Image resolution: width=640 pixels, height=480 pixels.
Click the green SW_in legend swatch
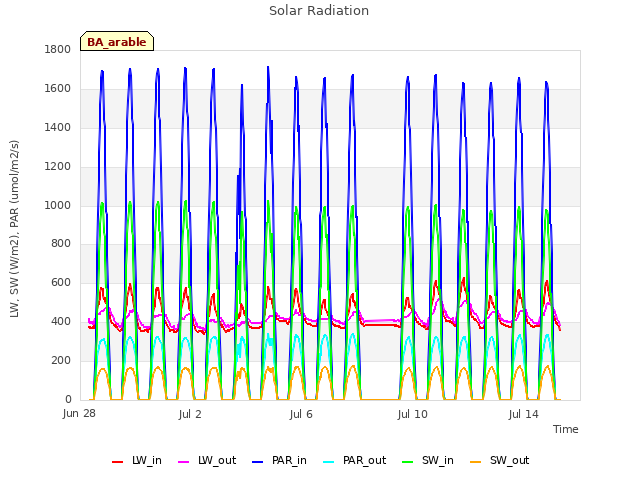pyautogui.click(x=408, y=462)
